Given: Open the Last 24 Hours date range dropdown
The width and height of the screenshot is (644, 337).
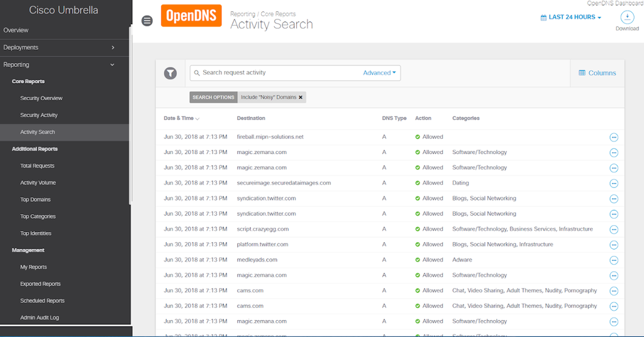Looking at the screenshot, I should tap(571, 17).
